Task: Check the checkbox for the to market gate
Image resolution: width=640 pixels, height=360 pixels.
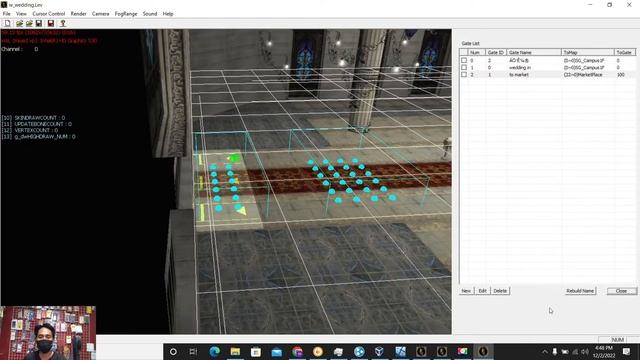Action: click(x=464, y=75)
